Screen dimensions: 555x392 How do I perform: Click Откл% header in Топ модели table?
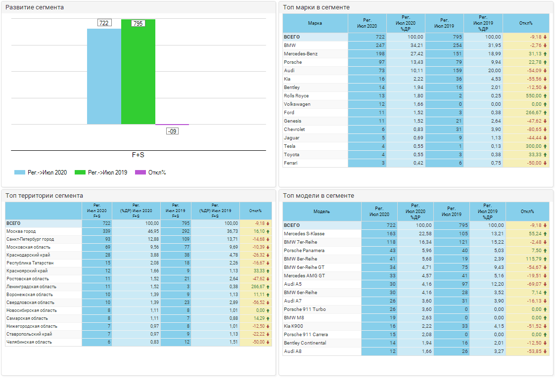[527, 211]
